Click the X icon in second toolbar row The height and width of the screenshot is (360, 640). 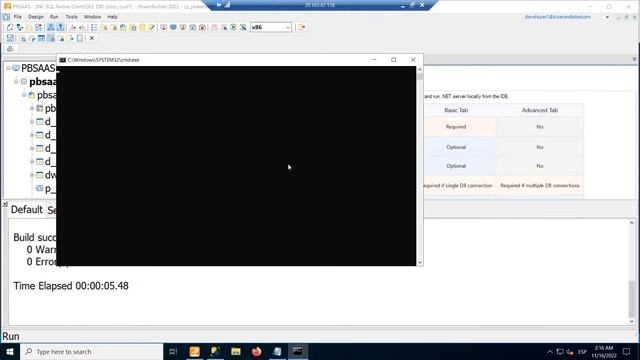pos(92,38)
